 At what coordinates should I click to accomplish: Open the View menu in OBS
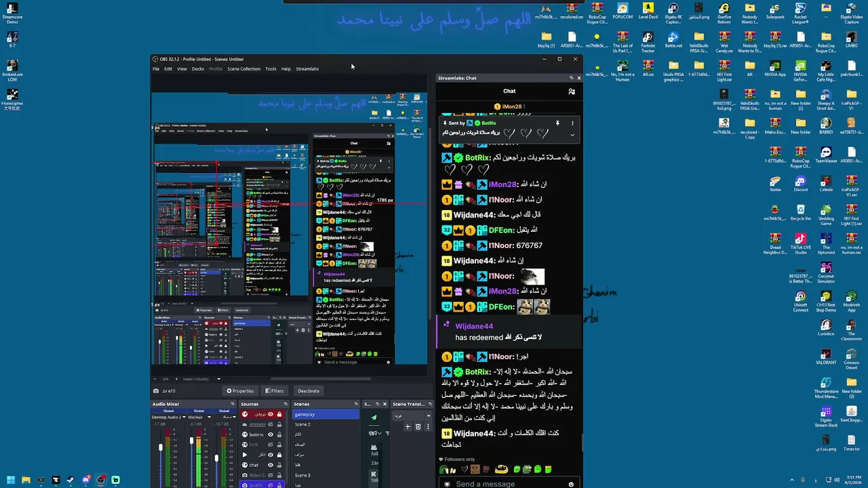click(182, 68)
